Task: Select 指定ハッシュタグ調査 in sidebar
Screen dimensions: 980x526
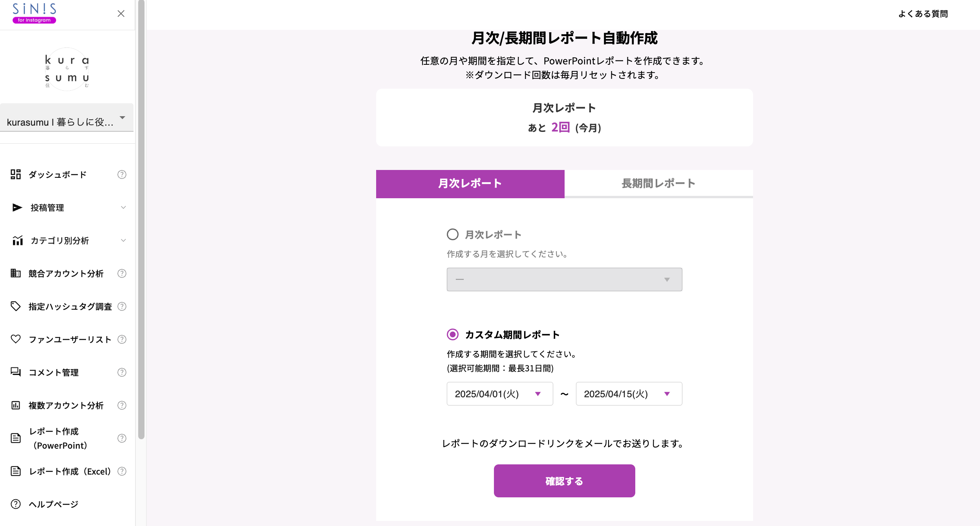Action: 69,307
